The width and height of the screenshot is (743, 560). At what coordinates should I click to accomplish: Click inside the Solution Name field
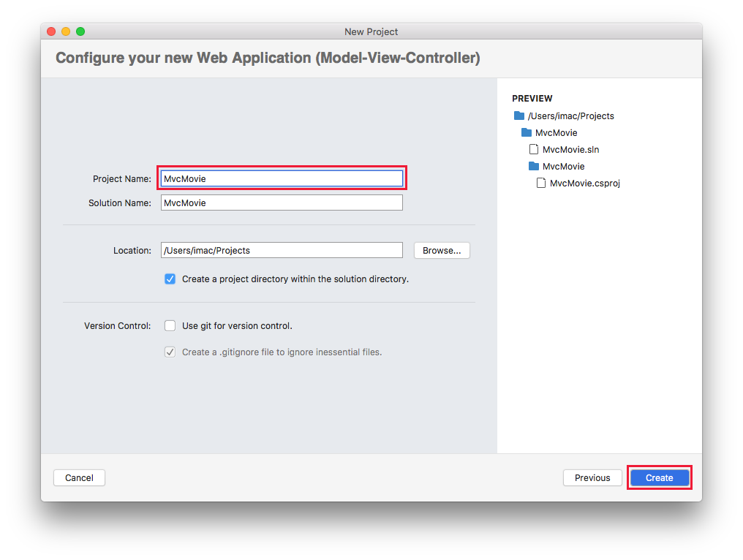coord(282,203)
